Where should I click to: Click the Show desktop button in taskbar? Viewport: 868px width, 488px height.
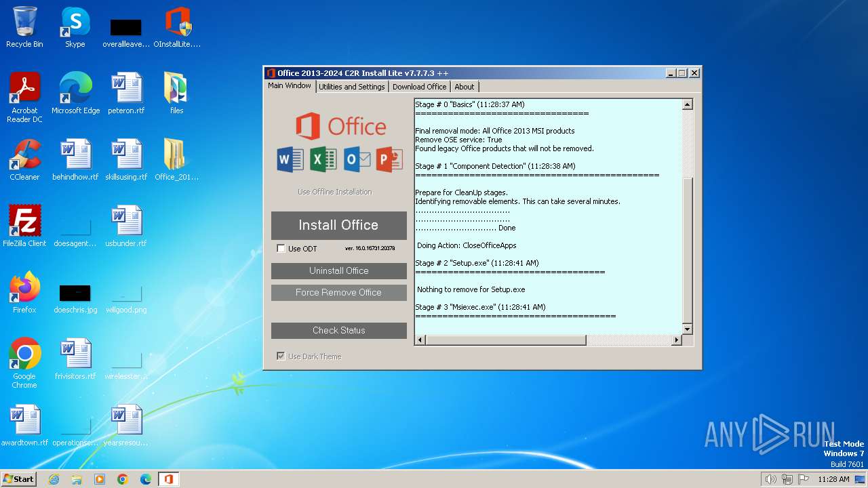[x=861, y=479]
